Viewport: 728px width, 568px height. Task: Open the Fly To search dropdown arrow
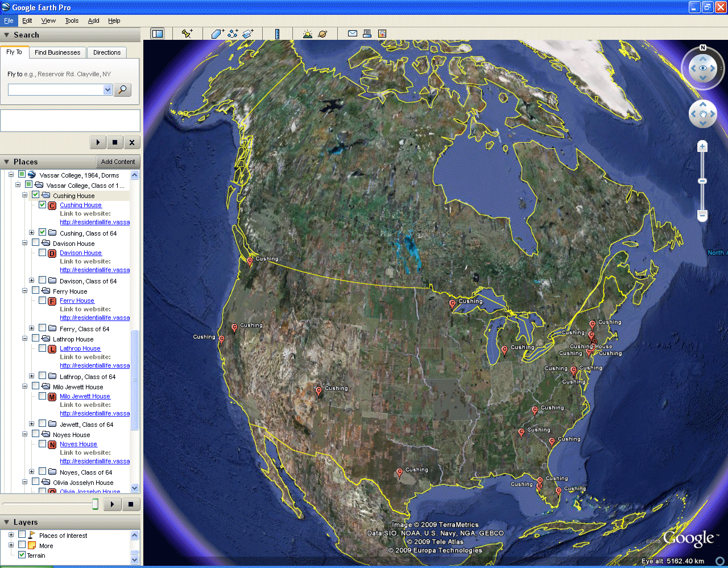[x=108, y=90]
